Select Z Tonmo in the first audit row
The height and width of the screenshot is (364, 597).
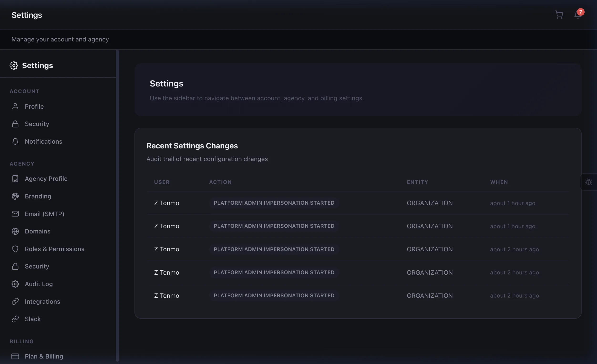click(166, 203)
